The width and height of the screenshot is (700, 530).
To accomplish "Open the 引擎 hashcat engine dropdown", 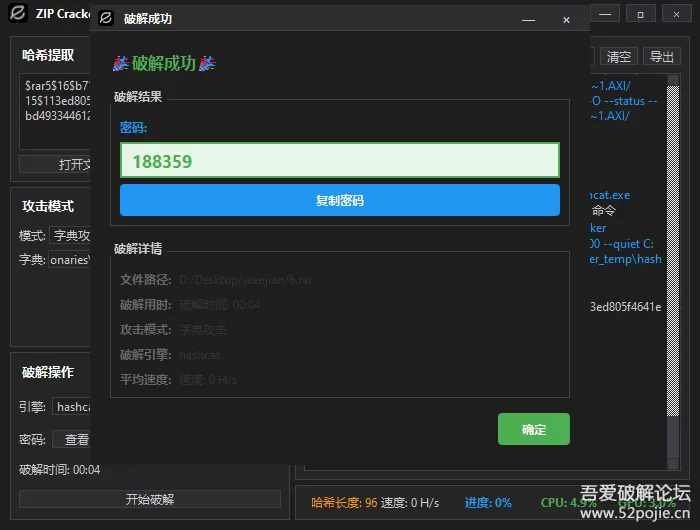I will (x=71, y=406).
